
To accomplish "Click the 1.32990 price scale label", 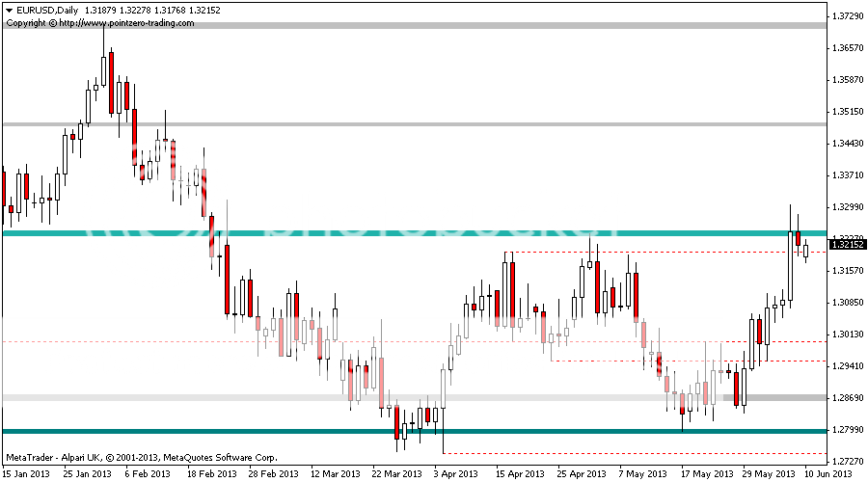I will coord(848,207).
